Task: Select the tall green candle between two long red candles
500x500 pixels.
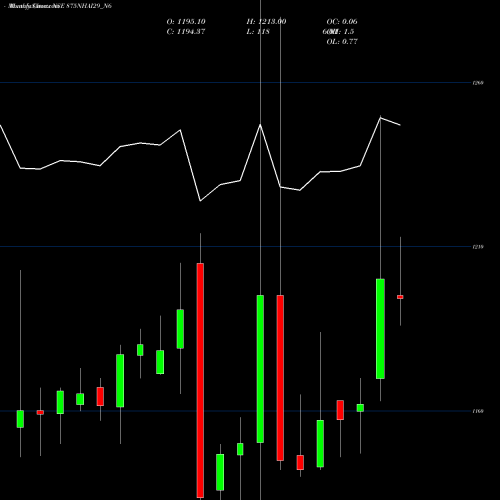Action: pyautogui.click(x=260, y=369)
